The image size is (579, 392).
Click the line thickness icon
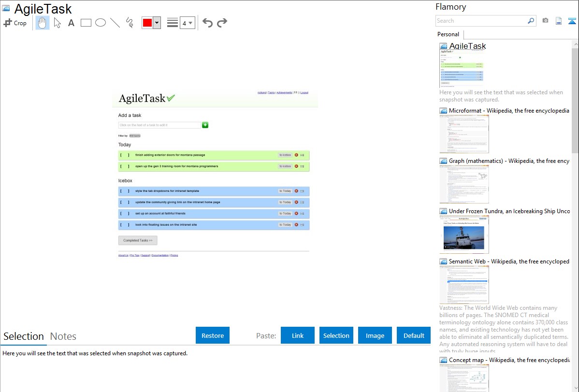click(x=172, y=23)
